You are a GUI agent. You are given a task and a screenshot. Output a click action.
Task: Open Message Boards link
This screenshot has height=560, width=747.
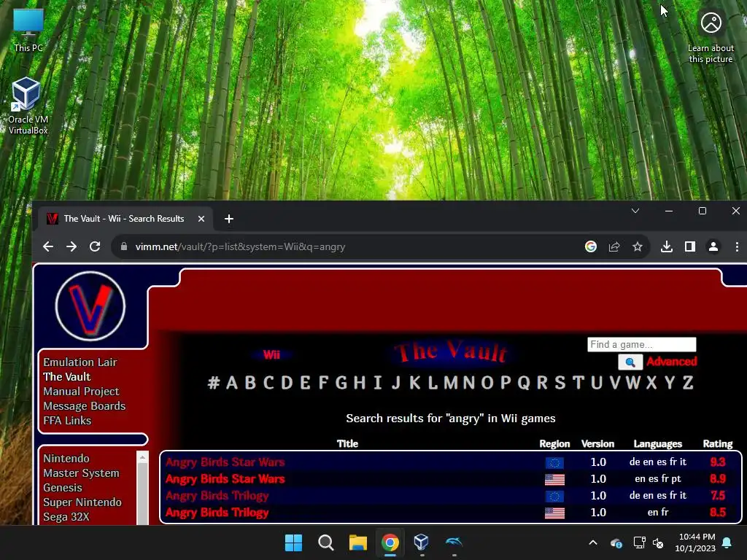pyautogui.click(x=85, y=406)
